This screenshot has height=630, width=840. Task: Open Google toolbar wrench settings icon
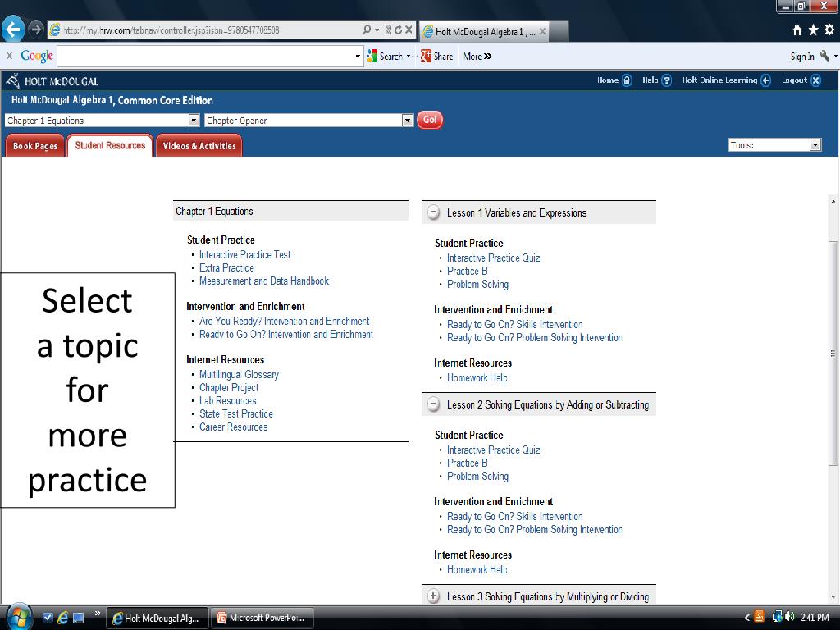pos(825,56)
